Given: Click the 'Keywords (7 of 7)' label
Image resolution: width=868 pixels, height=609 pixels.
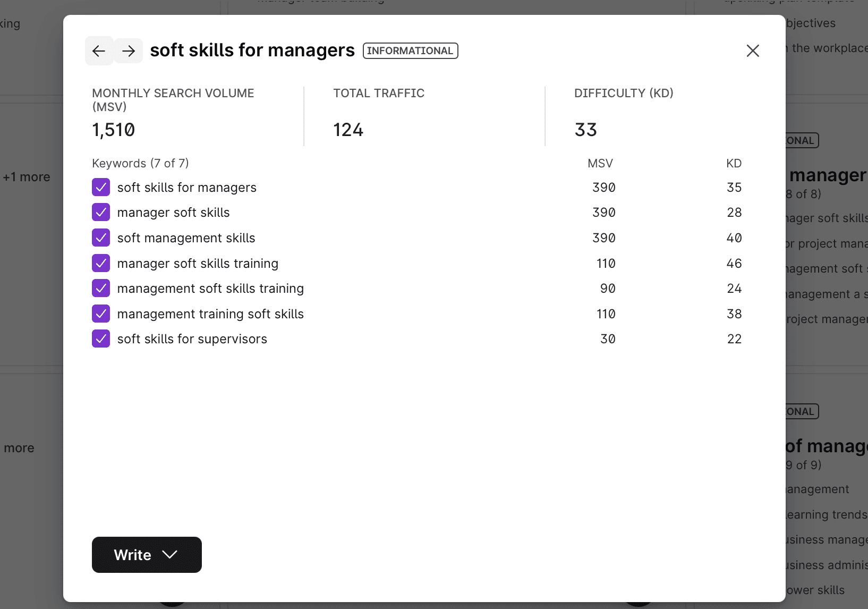Looking at the screenshot, I should [140, 164].
